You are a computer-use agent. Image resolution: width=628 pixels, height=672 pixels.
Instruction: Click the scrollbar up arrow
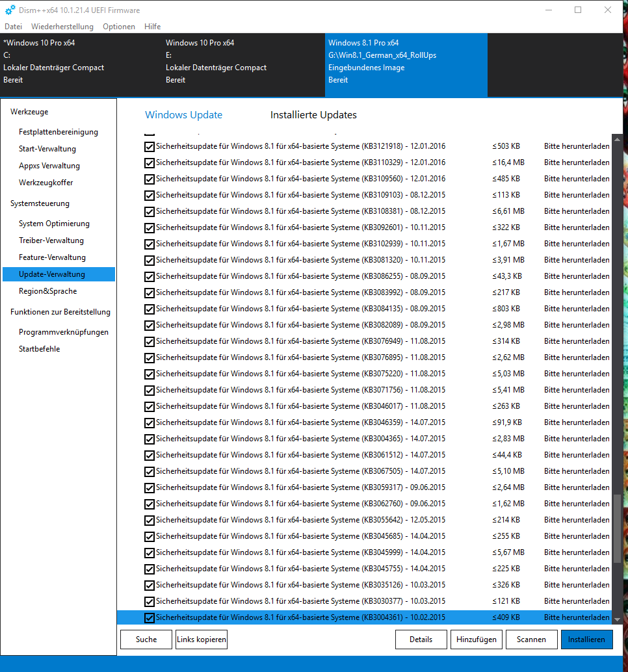click(618, 139)
